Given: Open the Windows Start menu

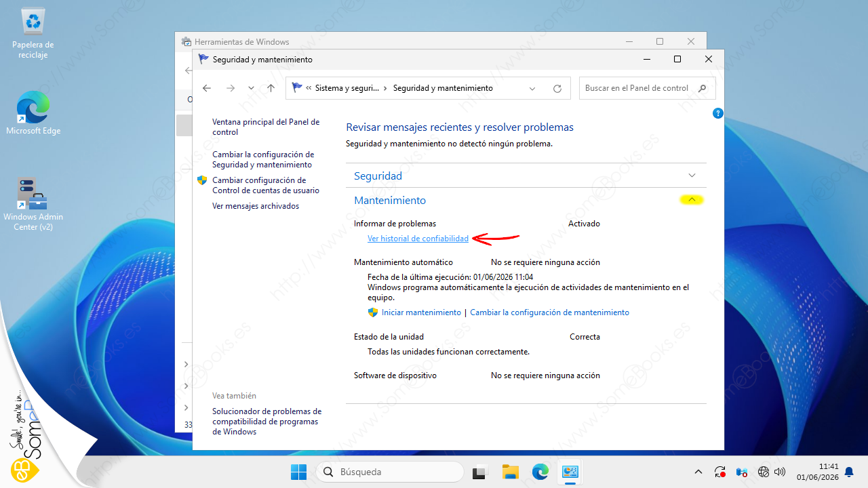Looking at the screenshot, I should tap(298, 472).
